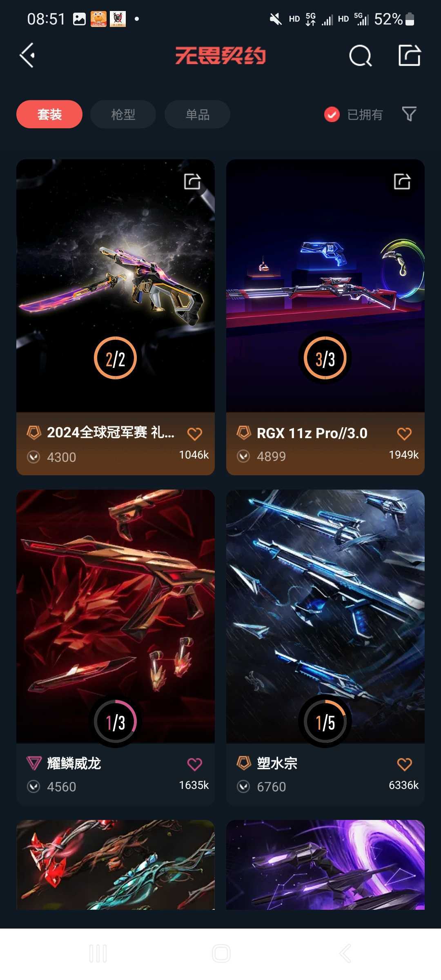The width and height of the screenshot is (441, 980).
Task: Favorite the 2024全球冠军赛 bundle heart
Action: point(195,434)
